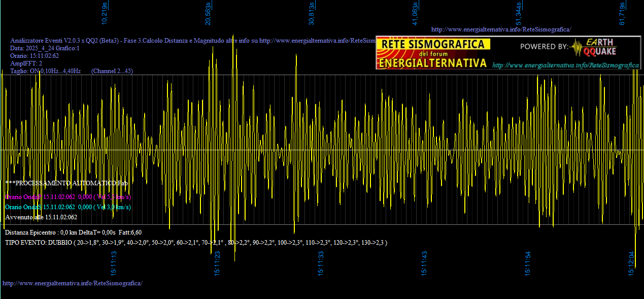Click the 'AmplFFT: 2' value
644x299 pixels.
[26, 63]
